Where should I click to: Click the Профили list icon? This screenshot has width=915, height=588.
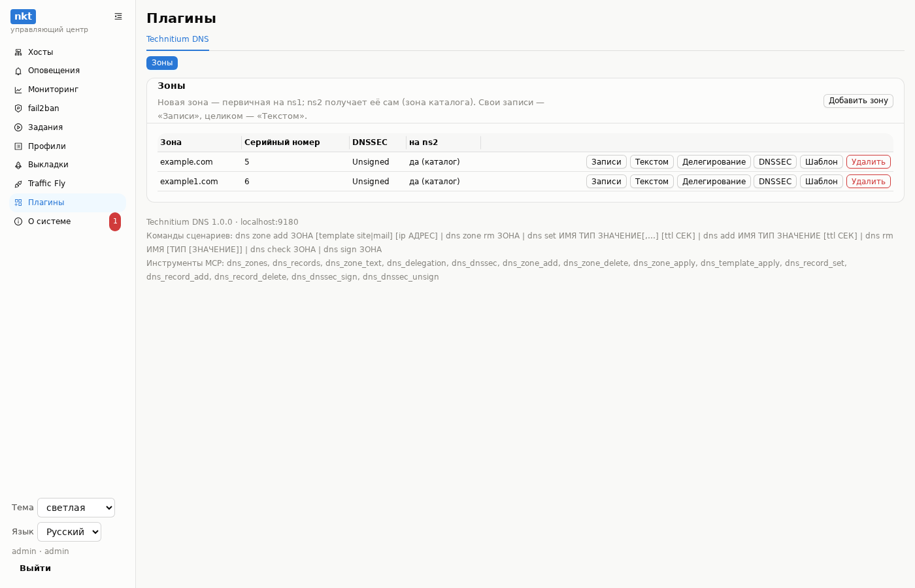(18, 146)
